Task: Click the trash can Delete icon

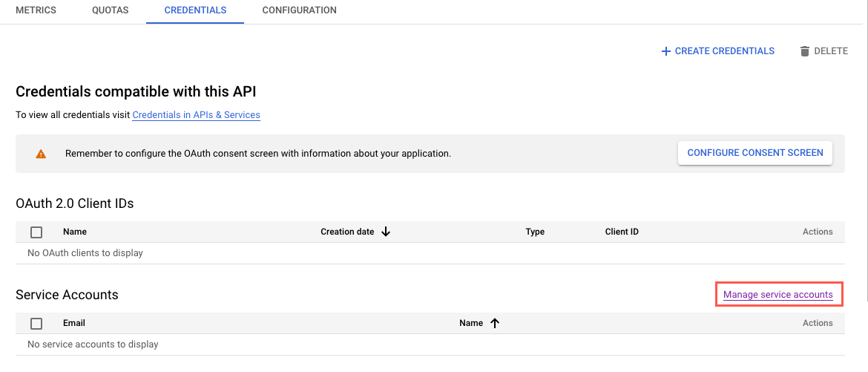Action: 805,51
